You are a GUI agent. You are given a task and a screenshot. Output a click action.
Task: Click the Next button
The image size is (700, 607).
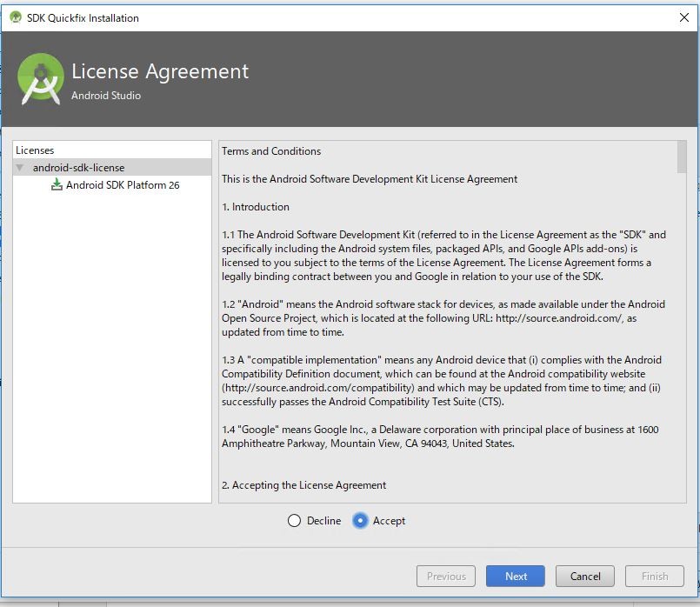pos(516,577)
